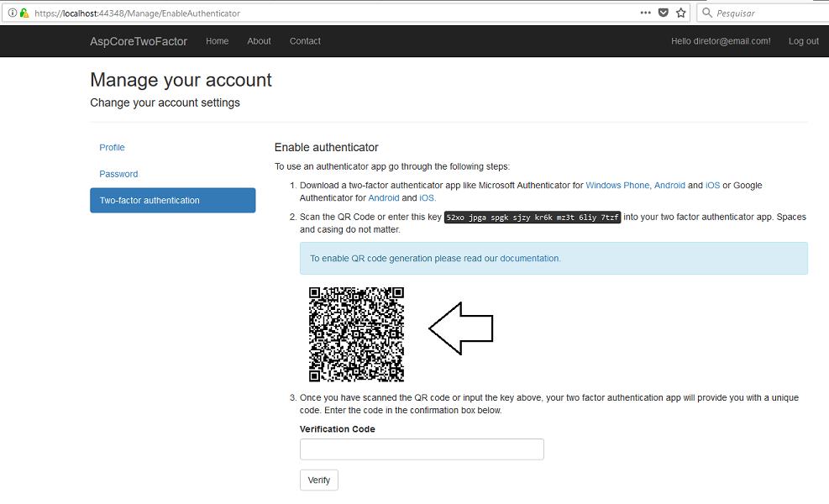Click the AspCoreTwoFactor brand link
Image resolution: width=829 pixels, height=504 pixels.
point(139,41)
